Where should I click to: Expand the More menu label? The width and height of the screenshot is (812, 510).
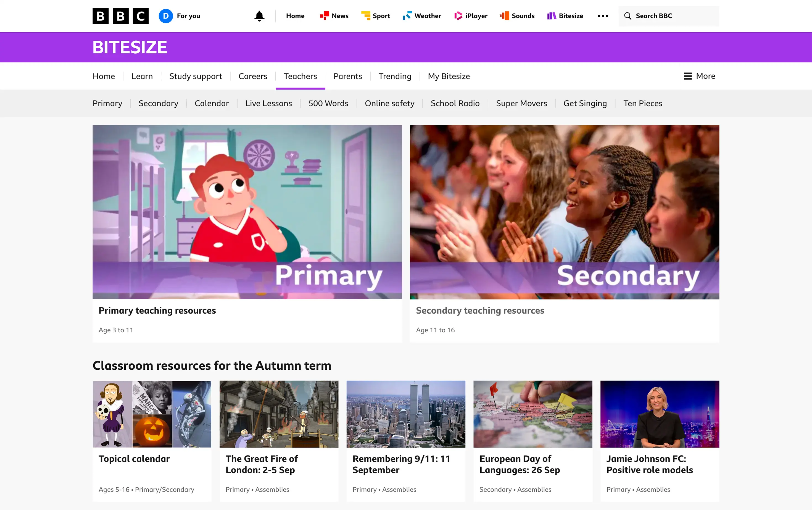[x=705, y=76]
